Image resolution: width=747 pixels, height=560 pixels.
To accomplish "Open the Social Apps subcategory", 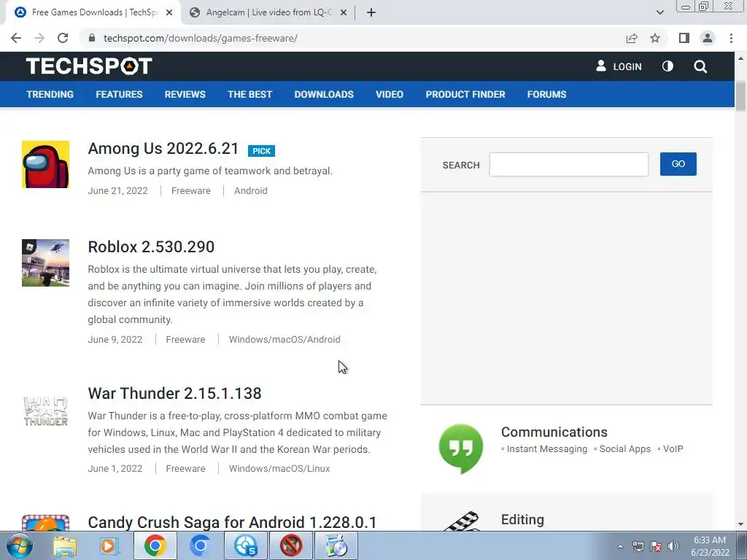I will coord(624,449).
